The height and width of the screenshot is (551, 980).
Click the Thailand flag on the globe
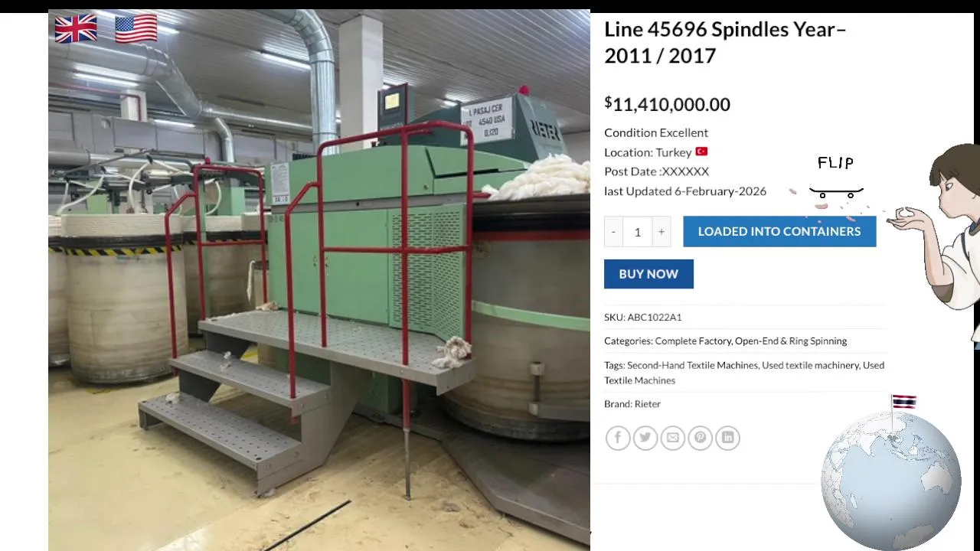904,402
